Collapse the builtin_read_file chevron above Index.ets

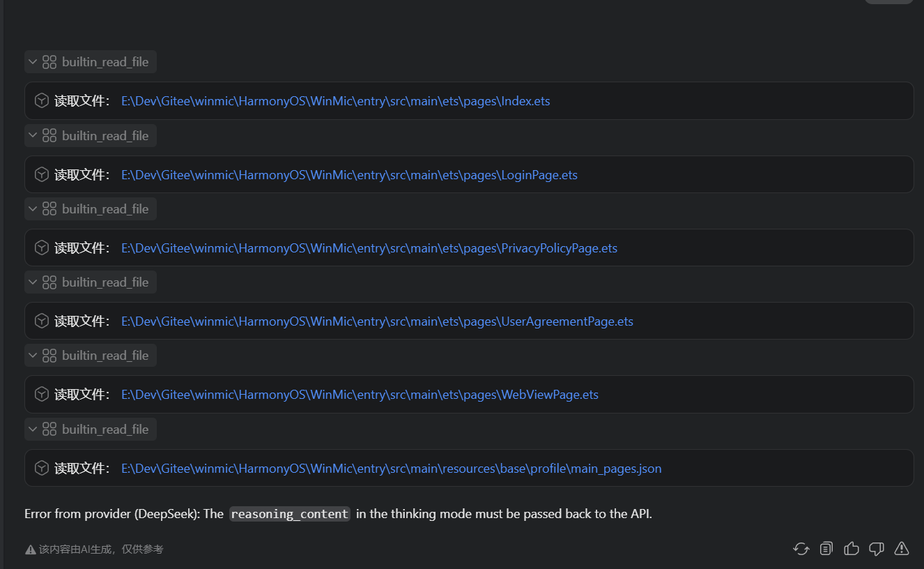[x=33, y=61]
